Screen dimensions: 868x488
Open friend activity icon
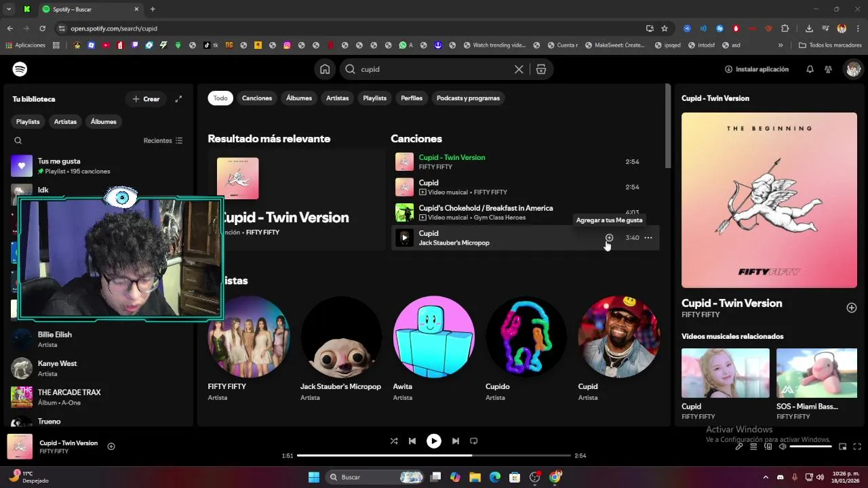828,69
